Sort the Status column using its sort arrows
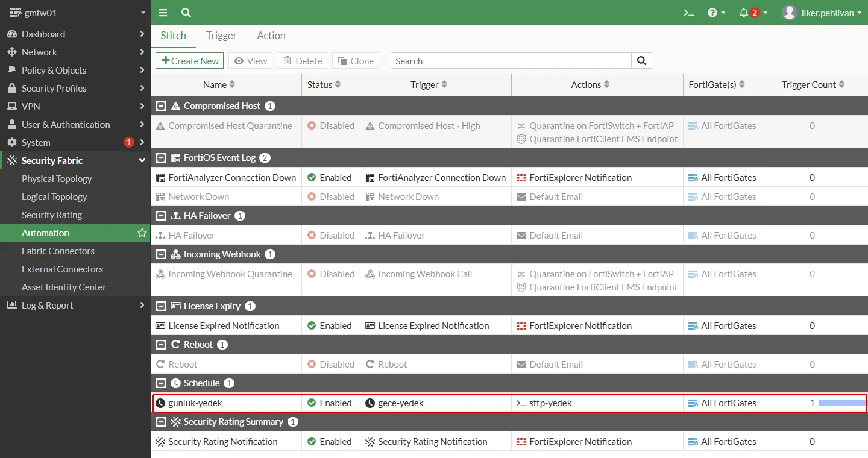 click(338, 85)
